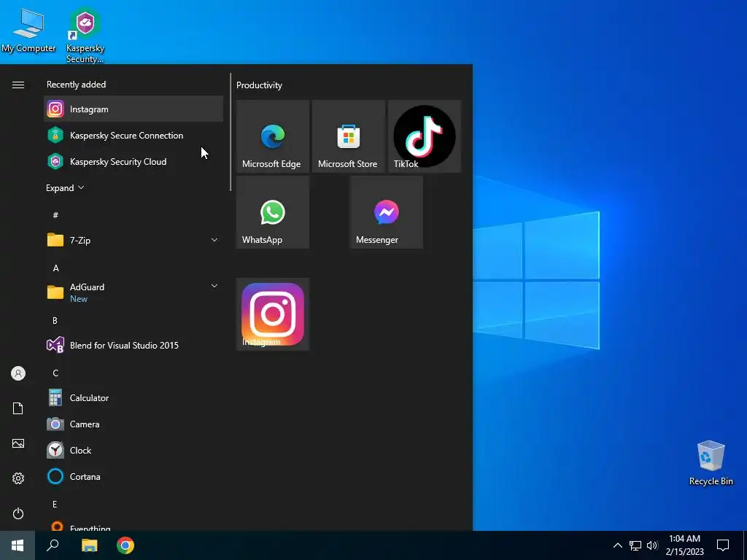Open the Microsoft Store tile
Screen dimensions: 747x560
point(348,136)
